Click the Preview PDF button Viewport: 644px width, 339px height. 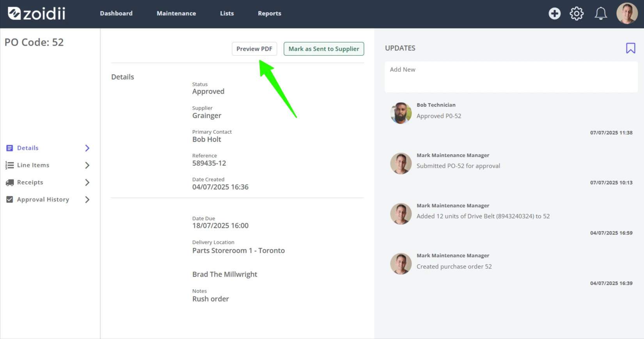point(254,49)
